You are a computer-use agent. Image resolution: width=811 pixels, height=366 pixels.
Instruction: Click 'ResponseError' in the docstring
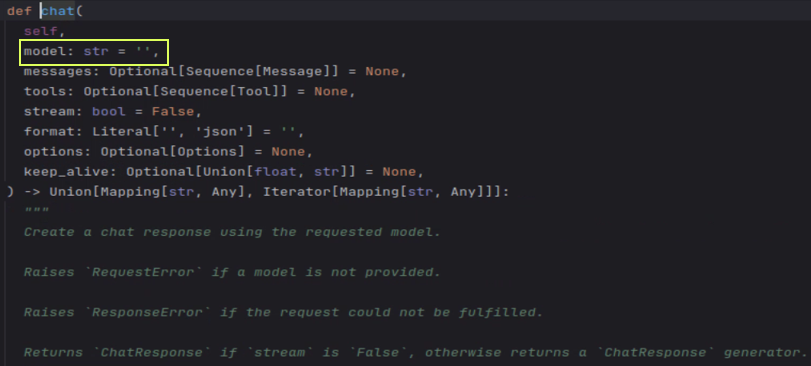coord(147,313)
